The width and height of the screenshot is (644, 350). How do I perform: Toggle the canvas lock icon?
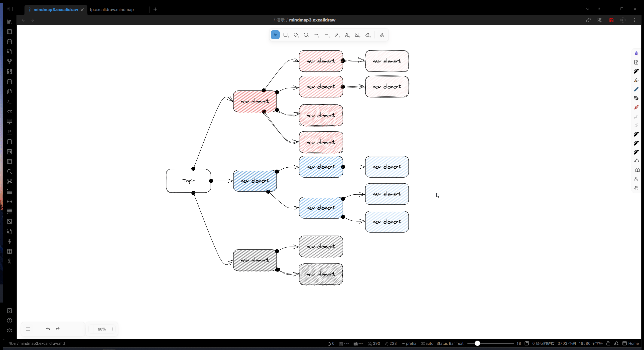(x=636, y=179)
